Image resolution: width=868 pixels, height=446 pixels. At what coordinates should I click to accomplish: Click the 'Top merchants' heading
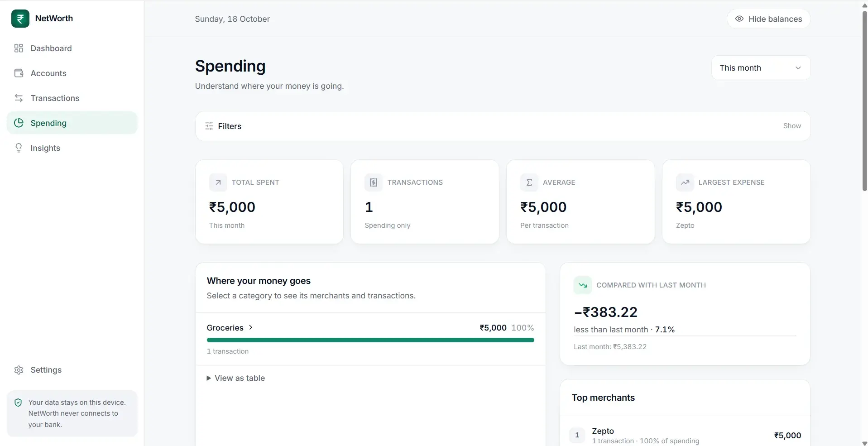click(603, 398)
